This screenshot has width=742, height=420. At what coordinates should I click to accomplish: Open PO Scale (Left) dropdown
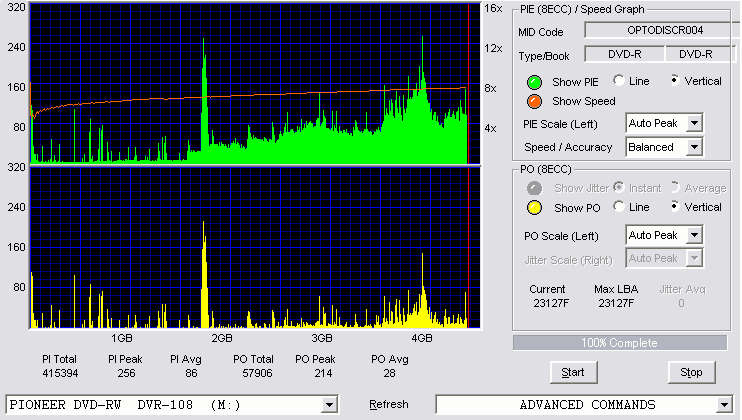(x=694, y=235)
